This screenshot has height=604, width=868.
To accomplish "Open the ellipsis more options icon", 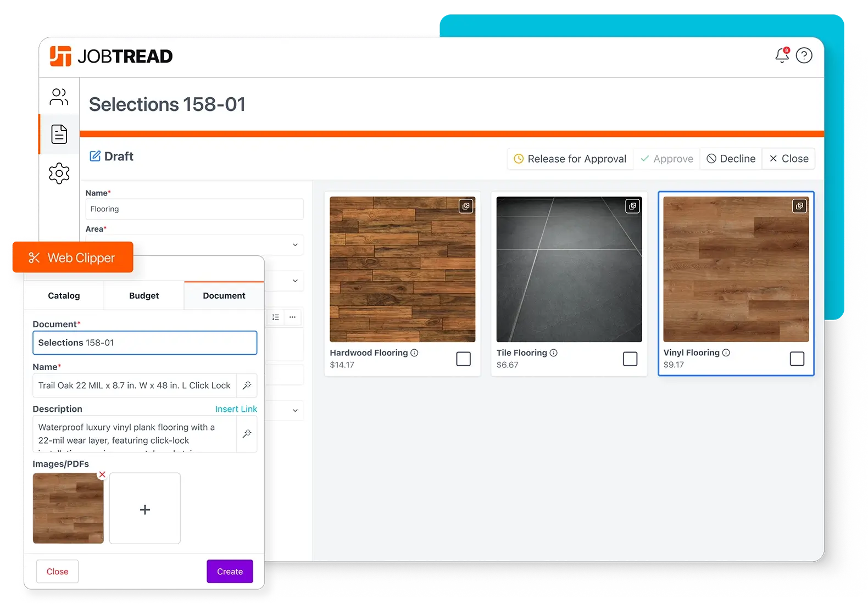I will pyautogui.click(x=292, y=317).
